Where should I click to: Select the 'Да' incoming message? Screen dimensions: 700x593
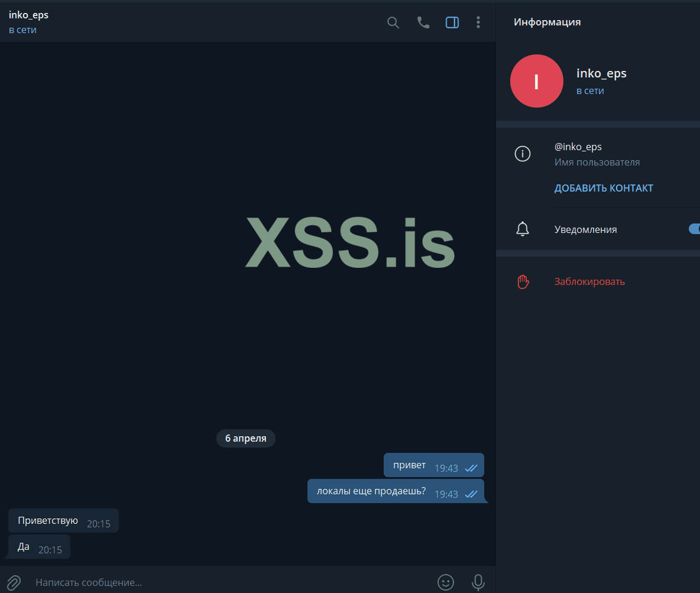pyautogui.click(x=39, y=546)
